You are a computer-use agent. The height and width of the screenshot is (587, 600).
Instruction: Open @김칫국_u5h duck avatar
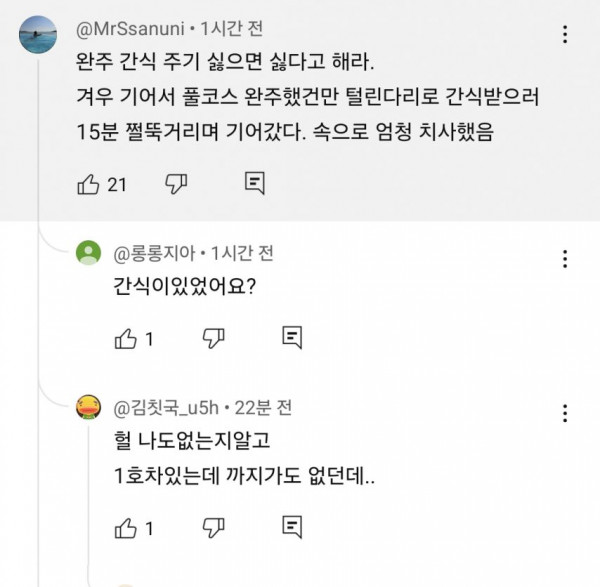[90, 407]
